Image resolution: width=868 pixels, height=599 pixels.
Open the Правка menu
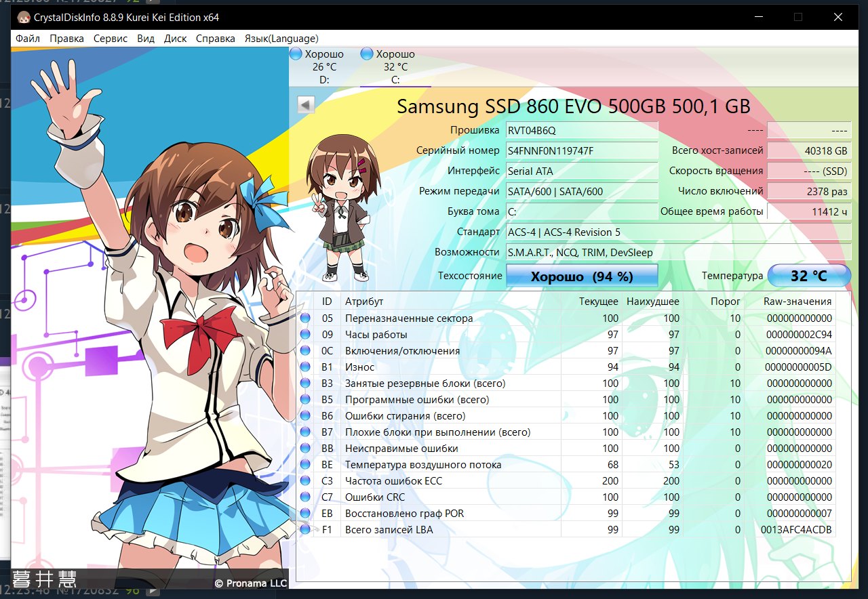click(x=66, y=39)
